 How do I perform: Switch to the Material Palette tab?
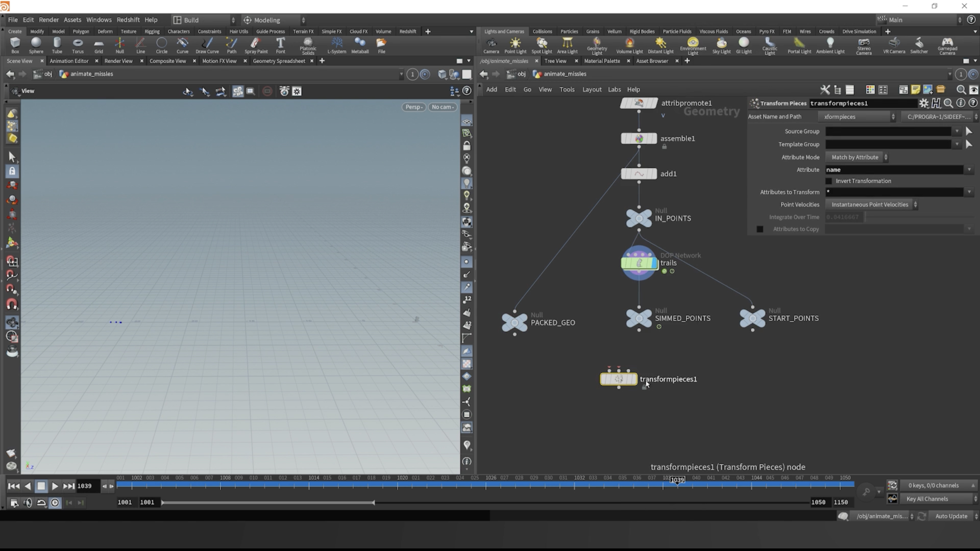(602, 61)
